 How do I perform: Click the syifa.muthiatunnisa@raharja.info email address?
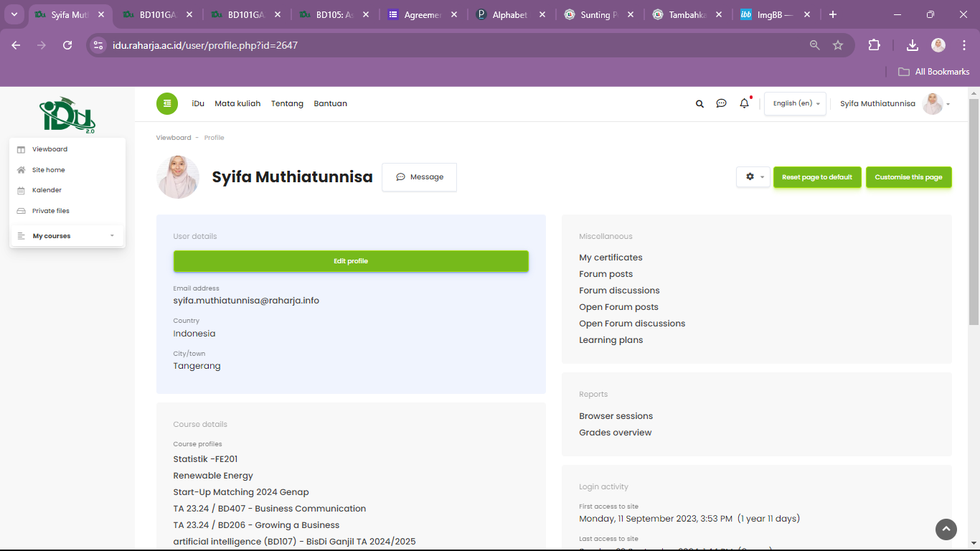coord(246,301)
